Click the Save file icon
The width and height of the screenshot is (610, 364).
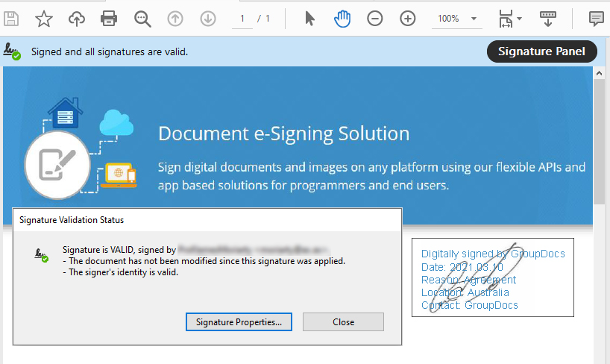point(12,19)
